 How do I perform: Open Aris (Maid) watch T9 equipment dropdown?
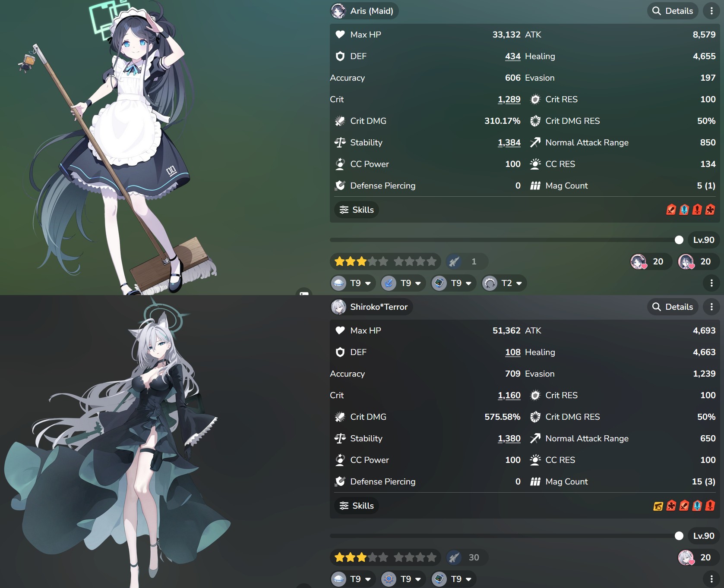point(454,283)
